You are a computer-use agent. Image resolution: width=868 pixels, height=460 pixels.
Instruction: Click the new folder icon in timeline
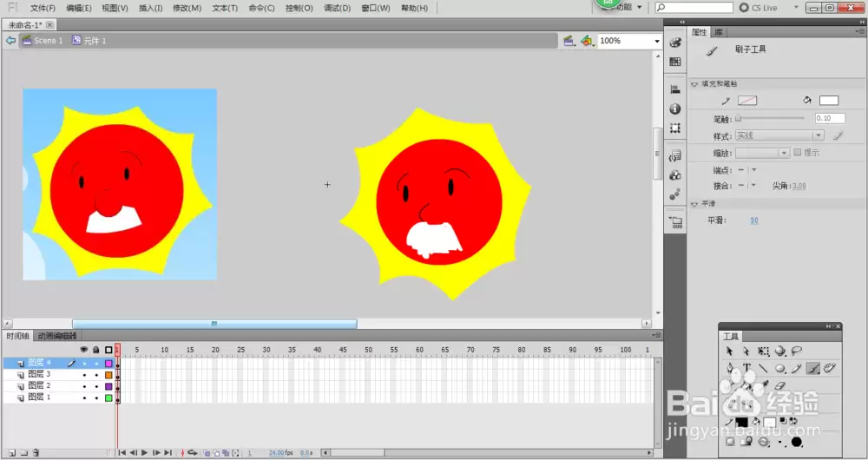23,453
